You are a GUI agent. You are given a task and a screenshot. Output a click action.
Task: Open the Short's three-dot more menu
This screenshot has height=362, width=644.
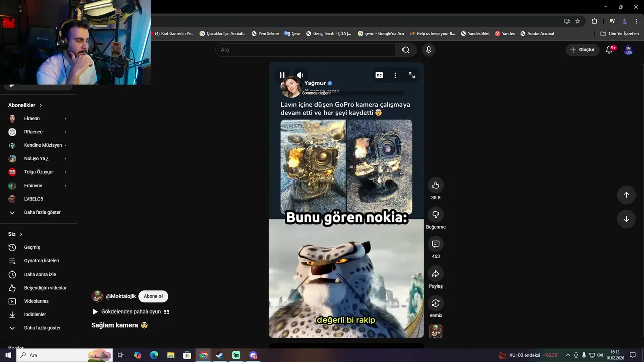(395, 75)
